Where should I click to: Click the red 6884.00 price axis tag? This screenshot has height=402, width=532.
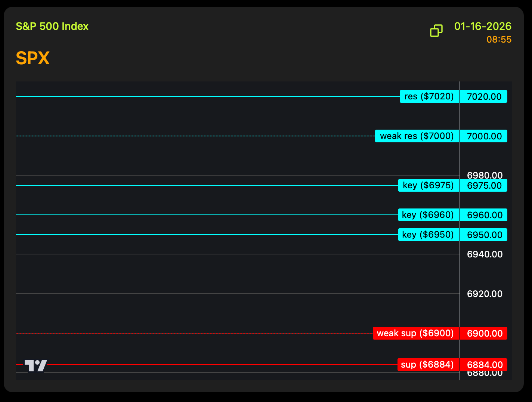[484, 365]
